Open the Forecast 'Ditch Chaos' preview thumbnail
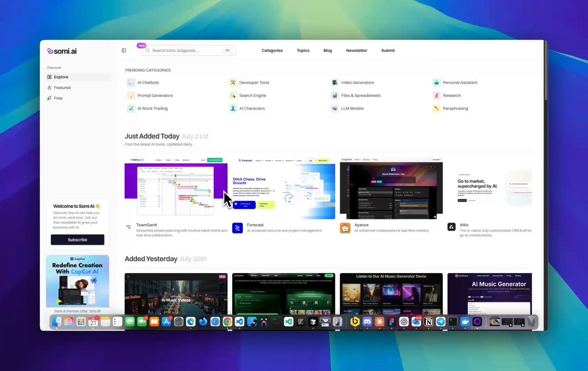The width and height of the screenshot is (588, 371). (284, 188)
